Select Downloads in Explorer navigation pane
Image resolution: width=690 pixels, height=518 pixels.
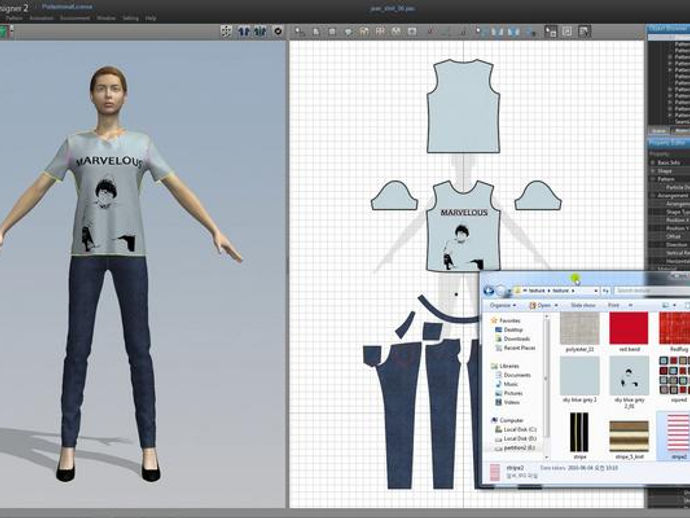point(512,339)
